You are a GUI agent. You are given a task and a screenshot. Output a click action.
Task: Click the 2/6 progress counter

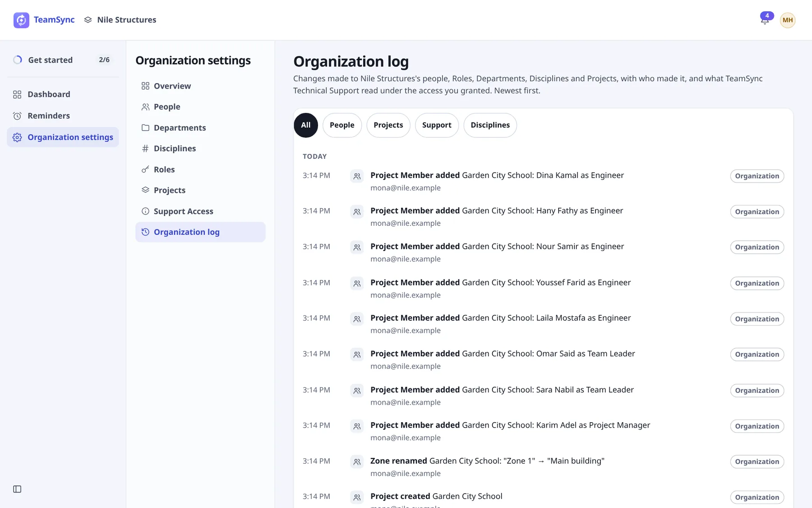click(104, 60)
